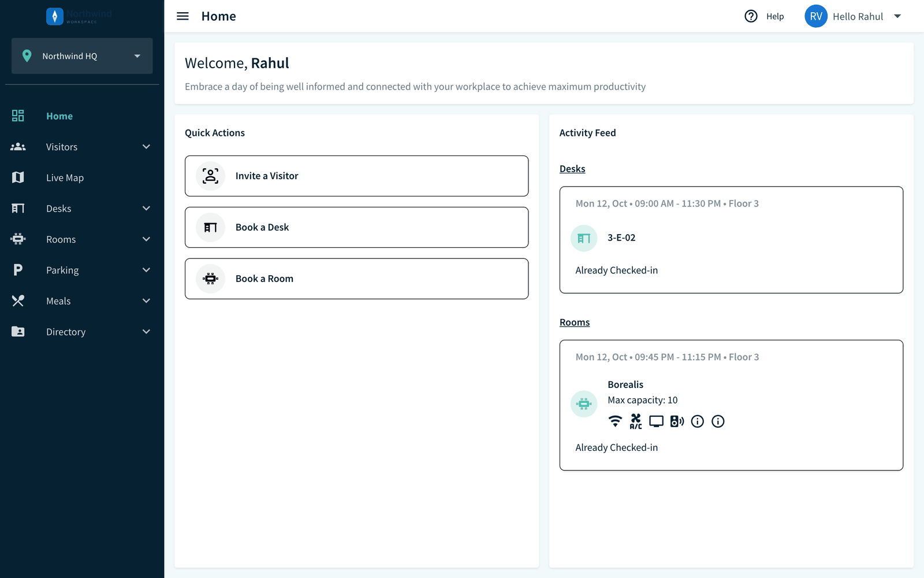
Task: Click the Quick Actions heading
Action: tap(215, 133)
